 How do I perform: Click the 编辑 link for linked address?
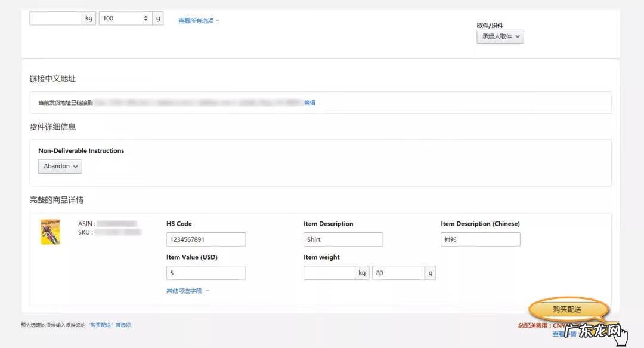point(309,103)
